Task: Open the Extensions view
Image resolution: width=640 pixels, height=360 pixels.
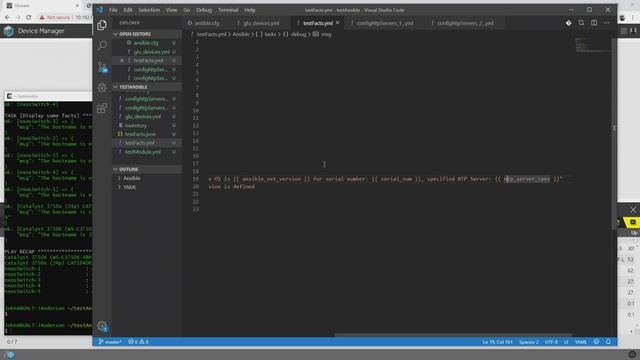Action: pyautogui.click(x=102, y=108)
